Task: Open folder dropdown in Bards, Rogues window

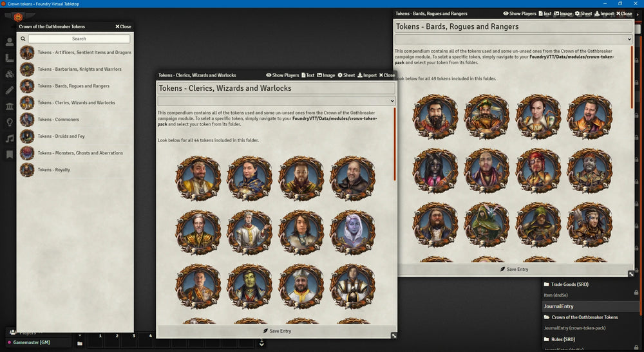Action: 513,39
